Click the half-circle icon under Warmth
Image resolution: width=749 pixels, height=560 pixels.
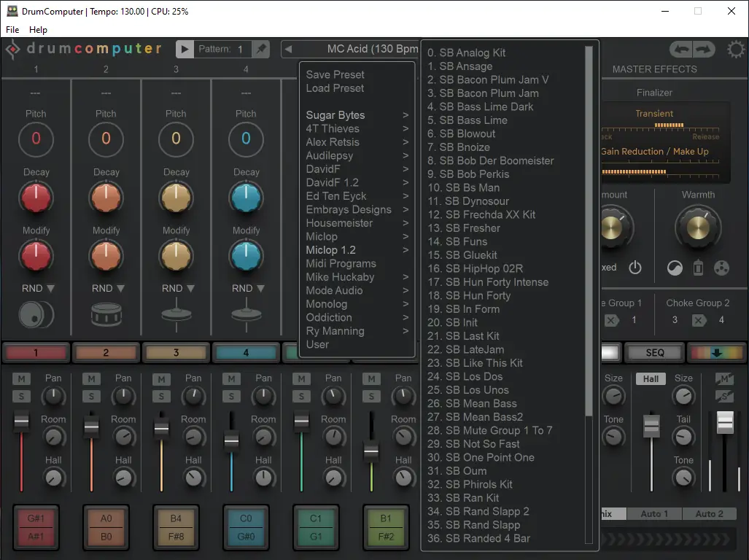coord(675,268)
